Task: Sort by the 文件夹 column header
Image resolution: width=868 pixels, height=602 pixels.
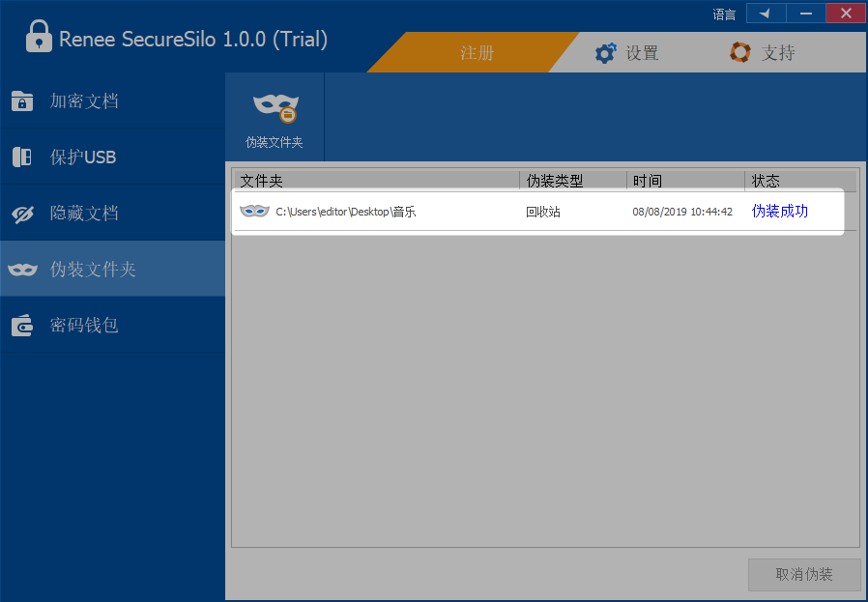Action: (376, 181)
